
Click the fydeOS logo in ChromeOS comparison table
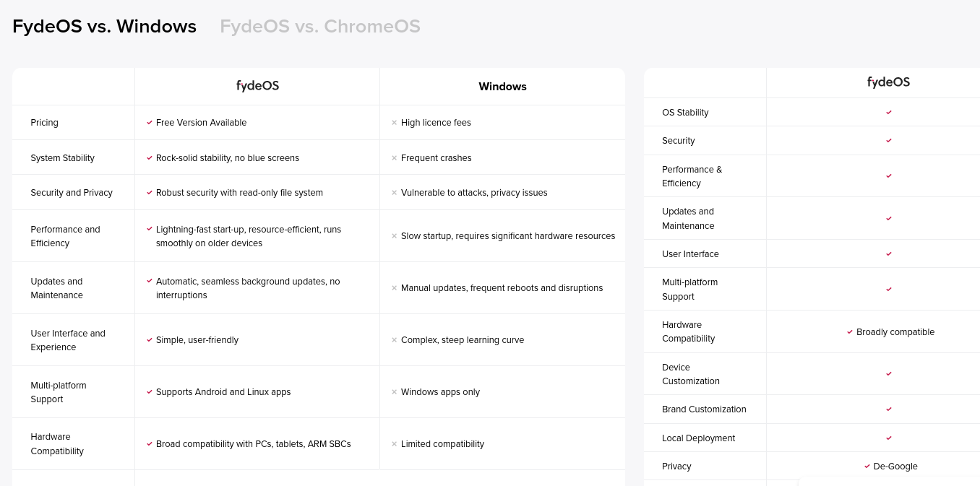coord(888,82)
